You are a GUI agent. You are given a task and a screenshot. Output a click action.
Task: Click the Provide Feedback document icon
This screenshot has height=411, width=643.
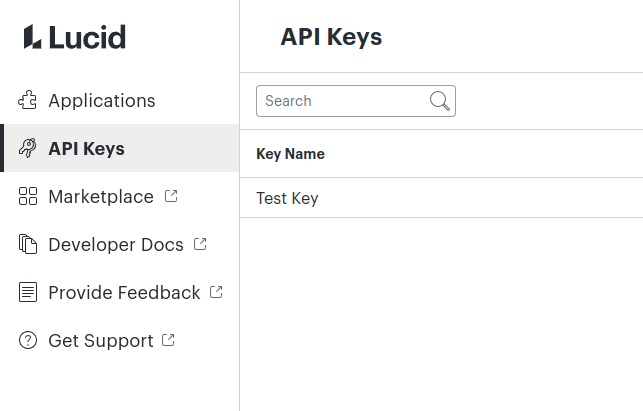pos(27,292)
